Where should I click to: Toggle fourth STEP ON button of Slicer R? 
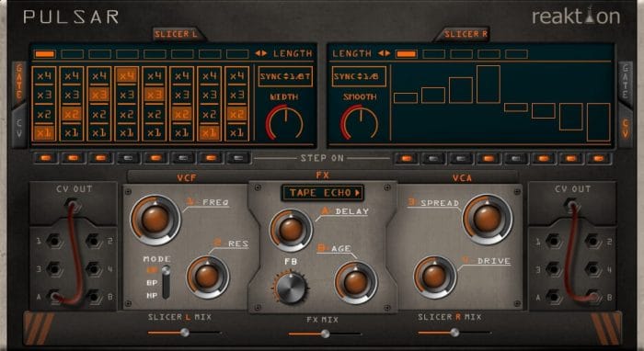click(489, 158)
